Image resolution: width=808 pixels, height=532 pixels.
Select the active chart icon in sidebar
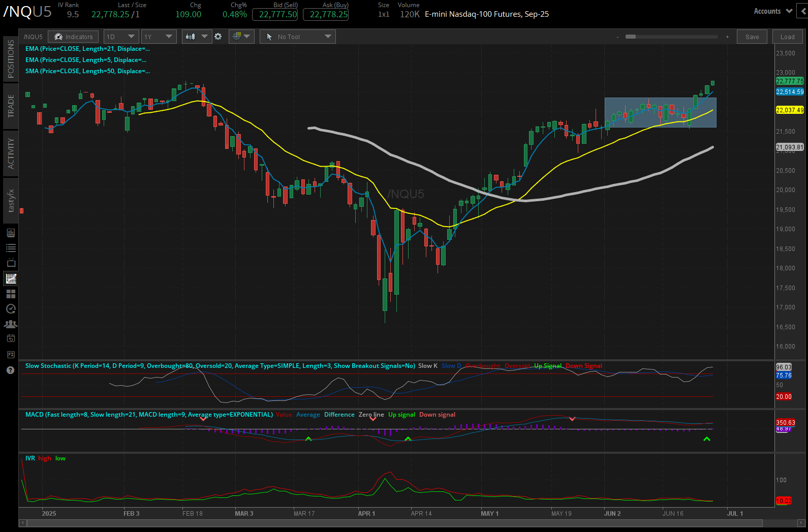[x=11, y=278]
